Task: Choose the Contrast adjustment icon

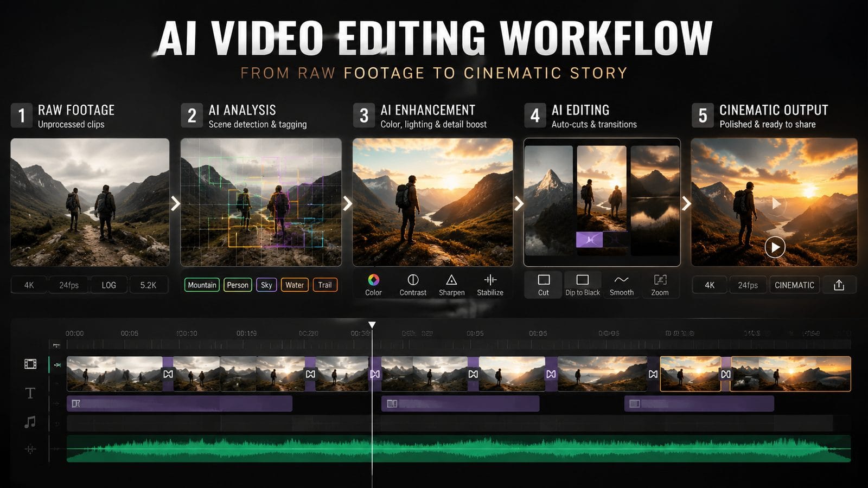Action: pos(413,280)
